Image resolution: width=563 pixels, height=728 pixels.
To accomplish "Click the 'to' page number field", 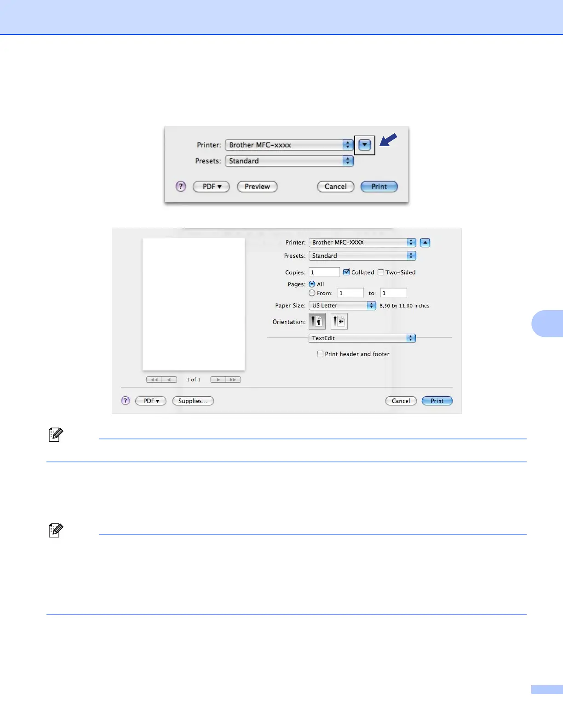I will [x=394, y=293].
